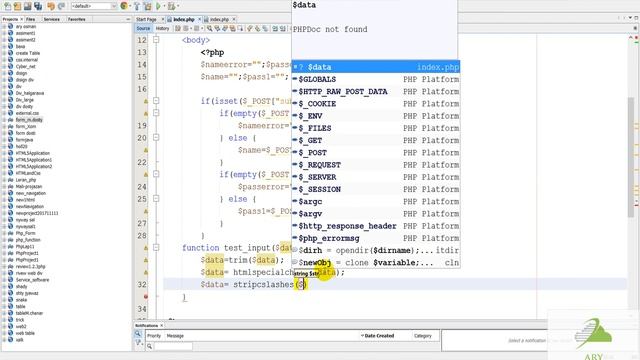This screenshot has height=360, width=640.
Task: Click the Undo arrow icon
Action: (51, 6)
